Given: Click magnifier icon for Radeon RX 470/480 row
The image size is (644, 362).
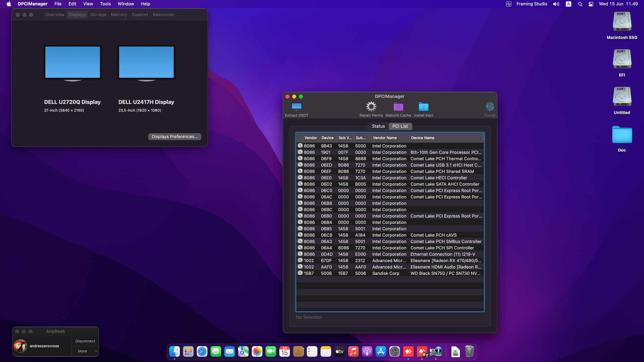Looking at the screenshot, I should coord(300,260).
